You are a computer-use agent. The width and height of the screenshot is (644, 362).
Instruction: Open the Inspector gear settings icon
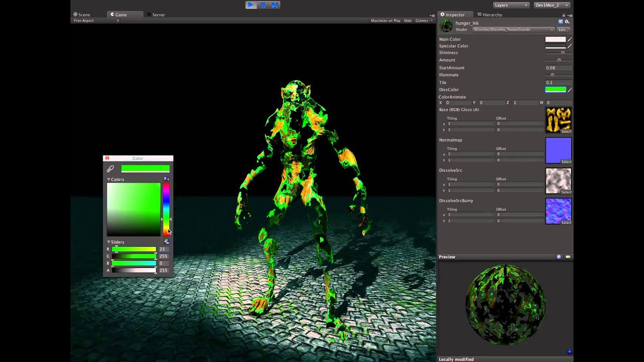pyautogui.click(x=567, y=22)
